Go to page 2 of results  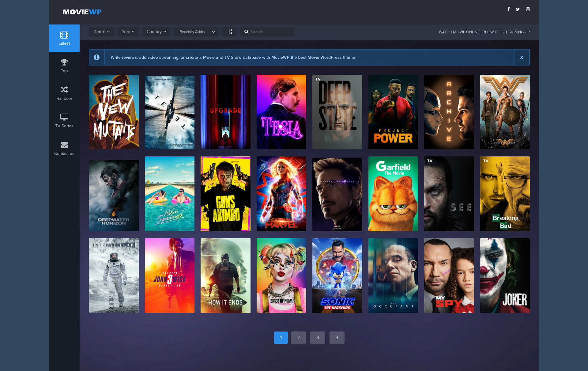(298, 337)
